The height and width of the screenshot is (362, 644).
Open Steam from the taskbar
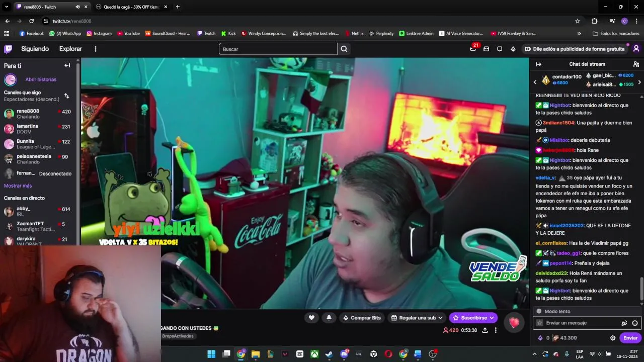click(x=330, y=354)
